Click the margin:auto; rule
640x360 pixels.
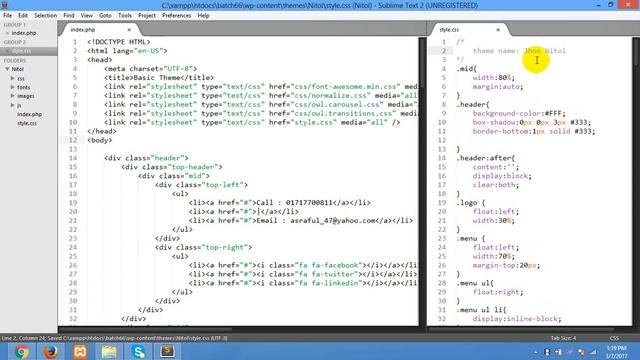[x=498, y=87]
